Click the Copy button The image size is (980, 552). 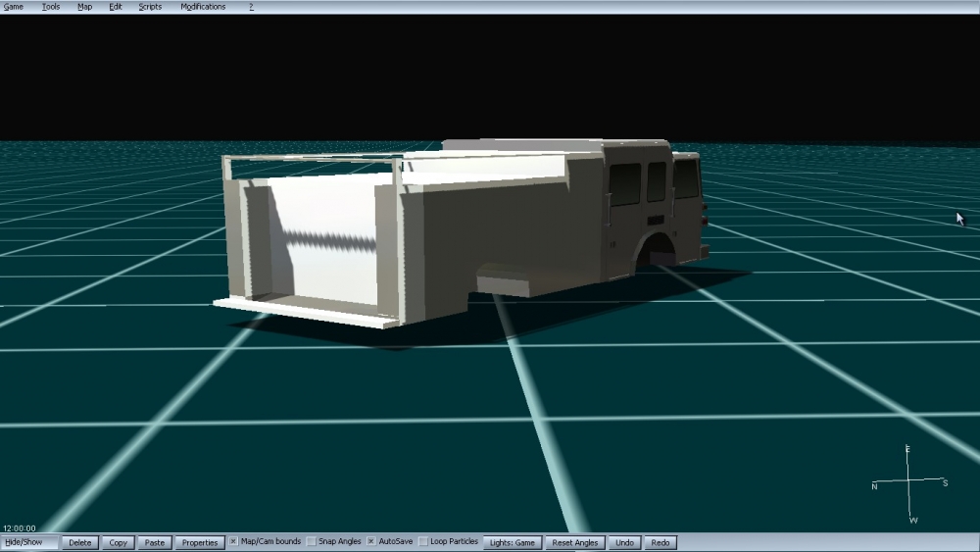(x=119, y=542)
